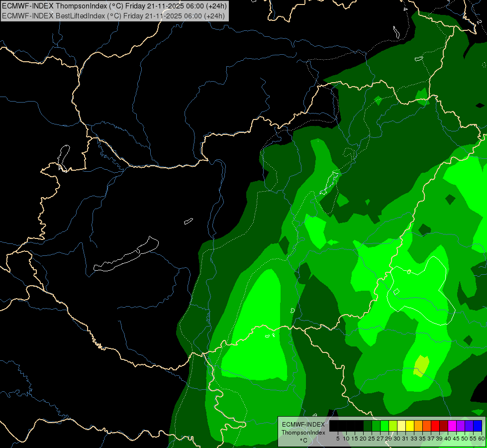
Task: Click the magenta 40–45 legend swatch
Action: tap(452, 426)
